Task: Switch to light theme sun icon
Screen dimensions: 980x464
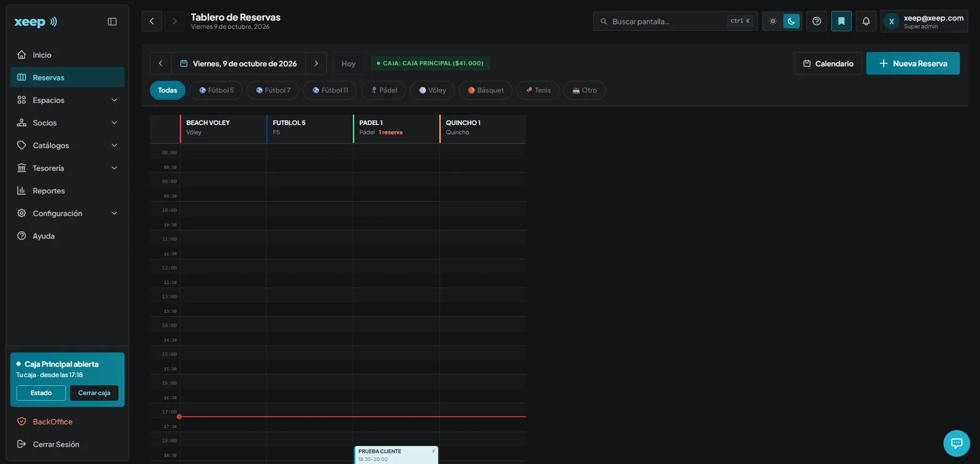Action: [x=773, y=21]
